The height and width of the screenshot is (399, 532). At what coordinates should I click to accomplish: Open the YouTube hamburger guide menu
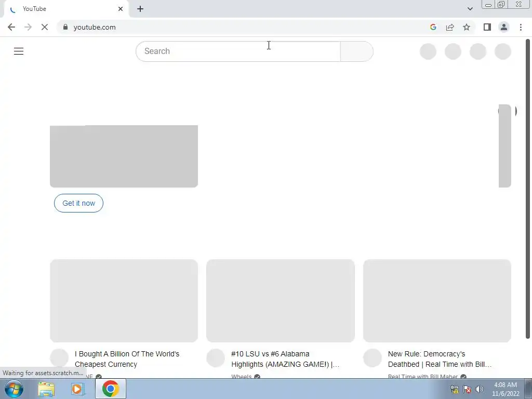tap(19, 51)
